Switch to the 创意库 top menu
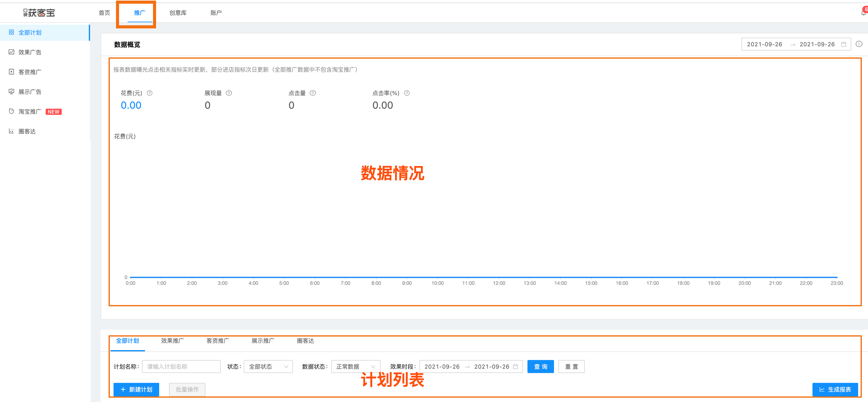The image size is (868, 402). 178,13
